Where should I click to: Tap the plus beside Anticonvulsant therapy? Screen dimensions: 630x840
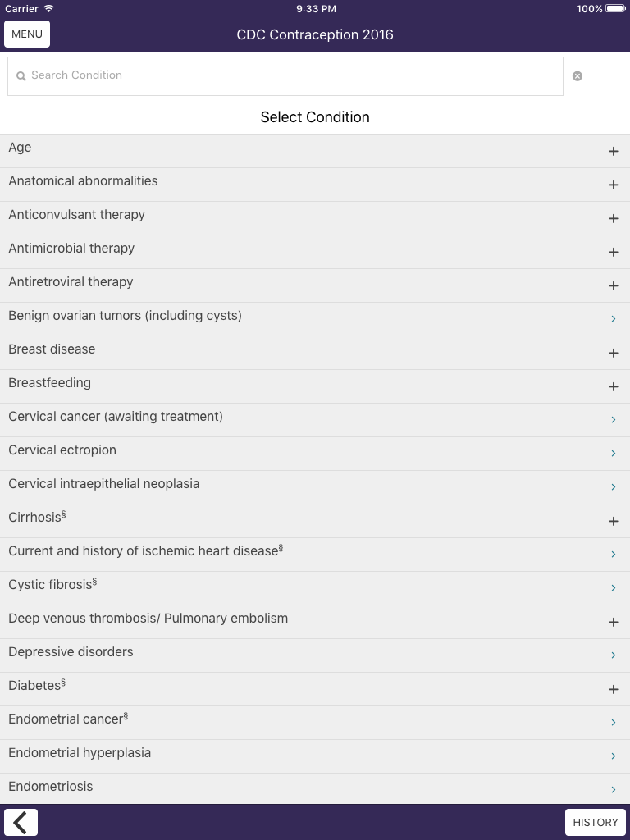pos(613,218)
